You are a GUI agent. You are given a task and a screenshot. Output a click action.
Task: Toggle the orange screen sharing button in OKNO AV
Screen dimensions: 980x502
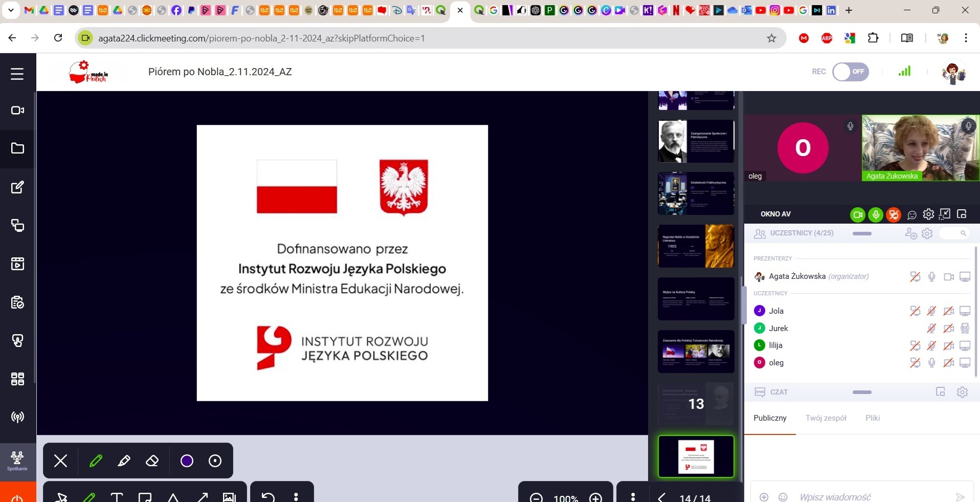894,215
